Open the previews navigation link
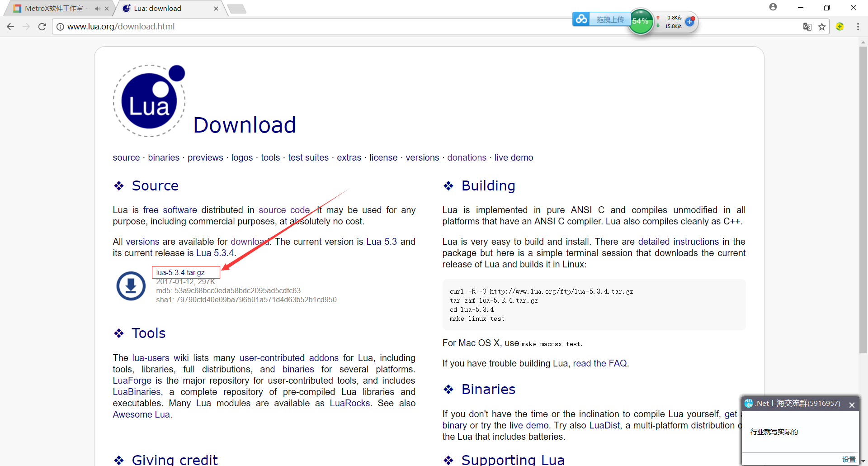Image resolution: width=868 pixels, height=466 pixels. click(x=205, y=157)
